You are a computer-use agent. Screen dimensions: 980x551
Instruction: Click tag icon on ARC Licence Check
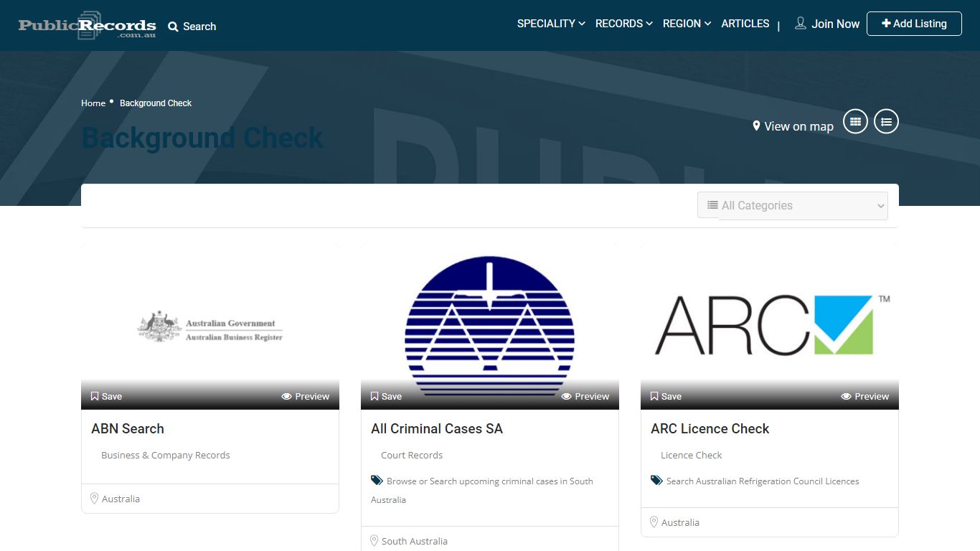click(656, 481)
